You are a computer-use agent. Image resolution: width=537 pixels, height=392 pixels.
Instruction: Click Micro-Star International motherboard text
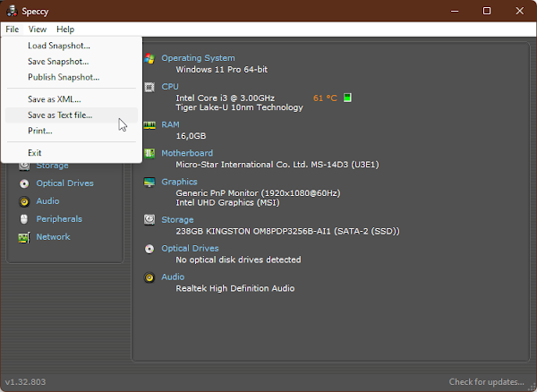coord(277,165)
